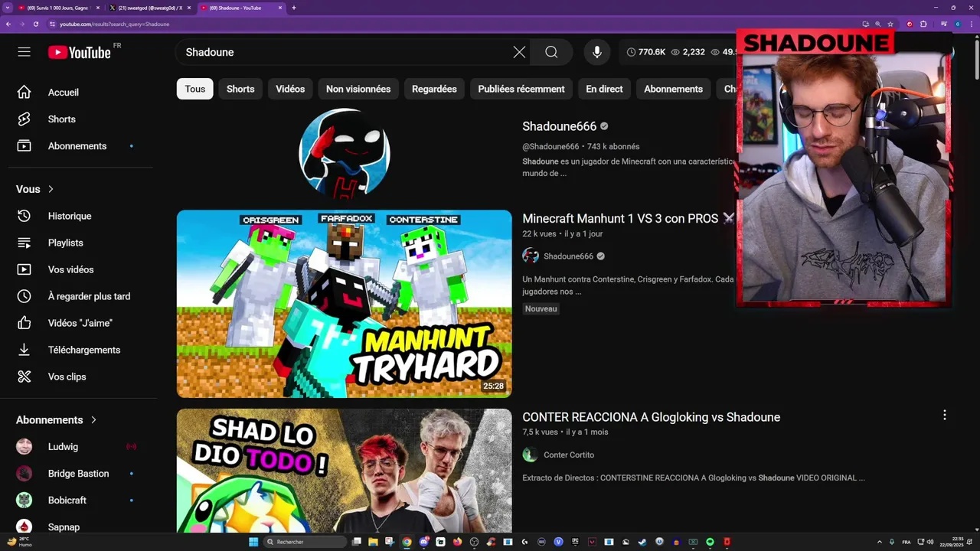Screen dimensions: 980x551
Task: Switch to the sweatgod X browser tab
Action: point(149,8)
